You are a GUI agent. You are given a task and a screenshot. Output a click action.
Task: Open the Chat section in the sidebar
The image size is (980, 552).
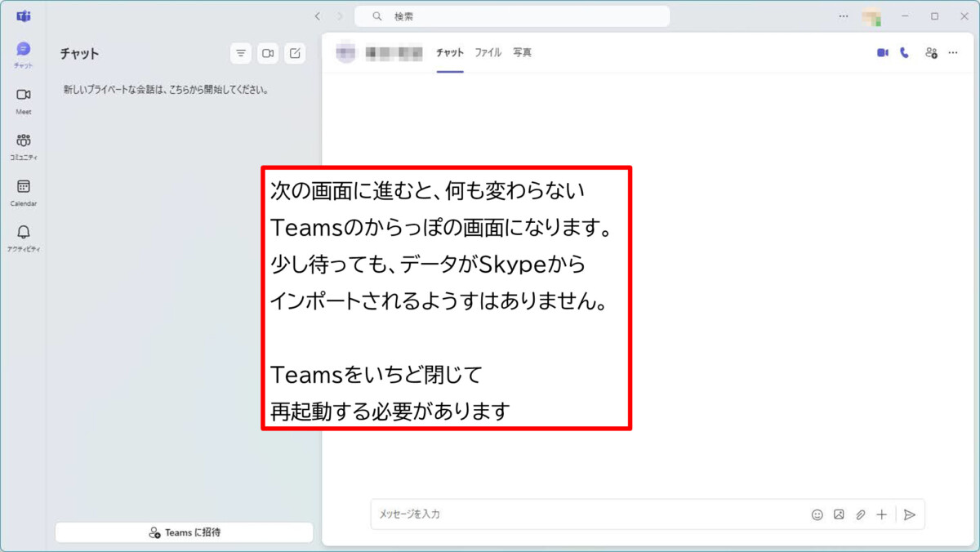click(x=24, y=55)
